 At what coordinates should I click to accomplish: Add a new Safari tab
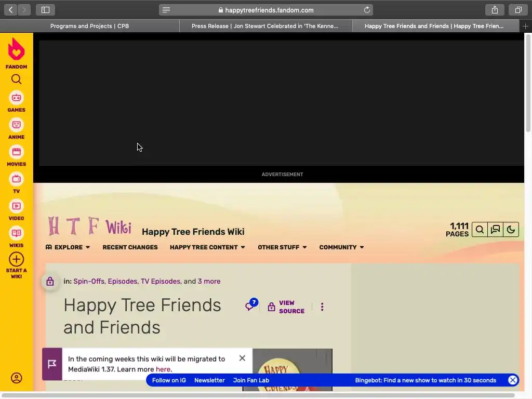coord(526,26)
